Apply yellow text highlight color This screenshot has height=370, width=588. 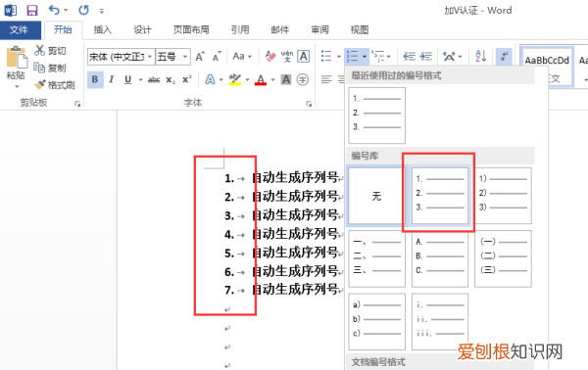235,79
